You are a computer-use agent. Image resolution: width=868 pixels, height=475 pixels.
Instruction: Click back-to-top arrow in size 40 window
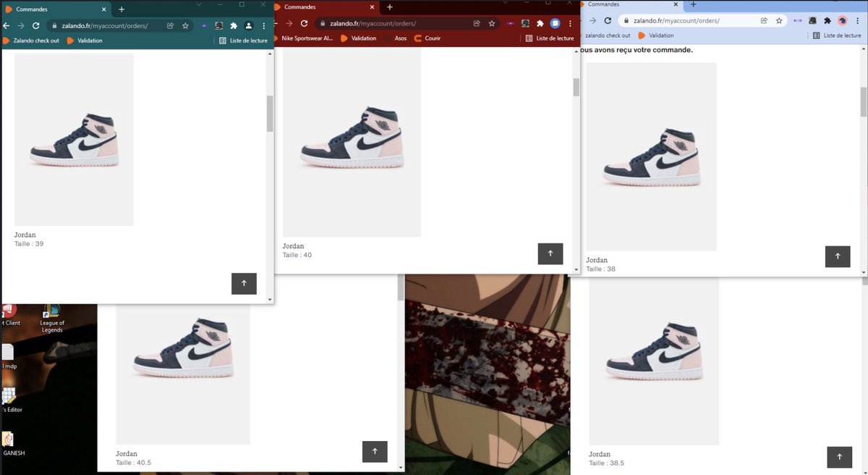tap(550, 253)
